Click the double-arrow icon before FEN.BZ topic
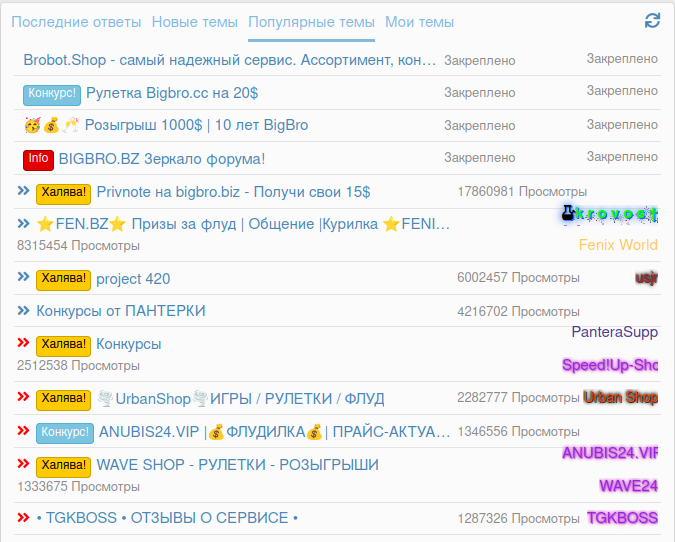 pos(23,223)
